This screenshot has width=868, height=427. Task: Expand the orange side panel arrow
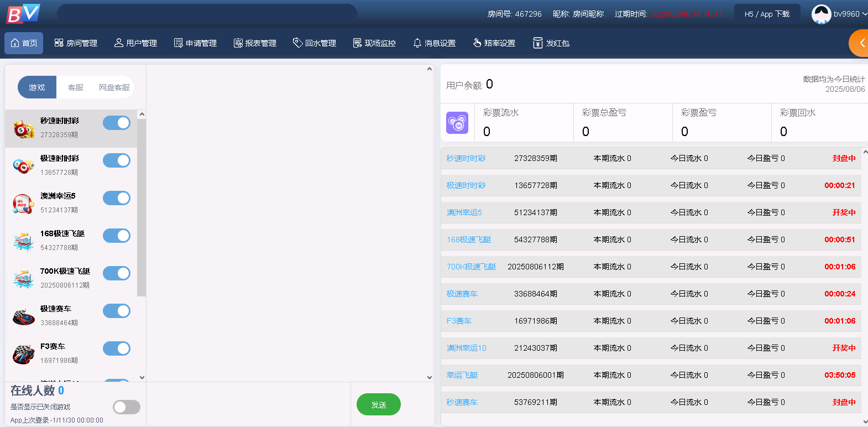pyautogui.click(x=860, y=43)
